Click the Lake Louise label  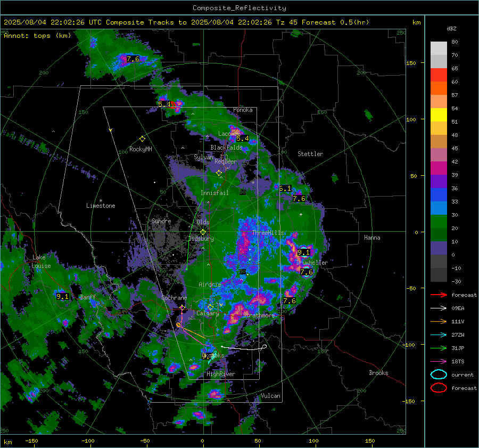pyautogui.click(x=42, y=262)
